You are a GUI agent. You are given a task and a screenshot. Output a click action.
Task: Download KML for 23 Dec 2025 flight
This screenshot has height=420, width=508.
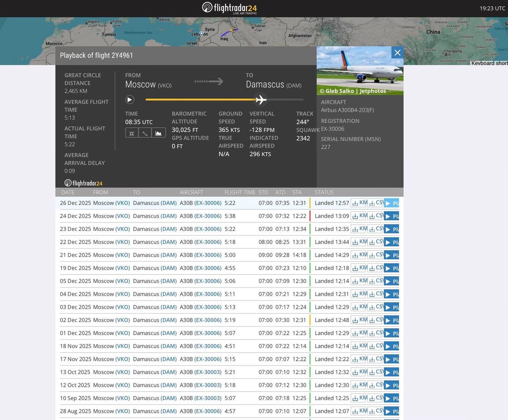pyautogui.click(x=359, y=229)
